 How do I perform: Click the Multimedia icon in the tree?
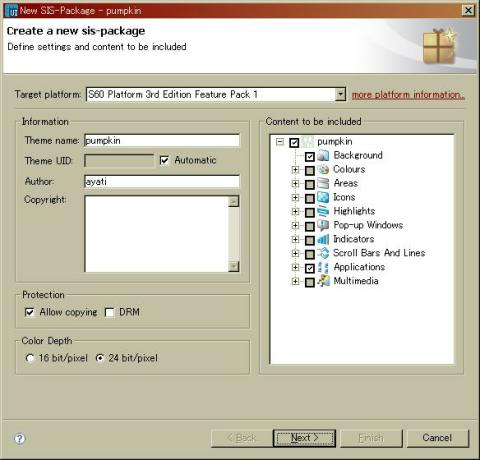pos(323,282)
